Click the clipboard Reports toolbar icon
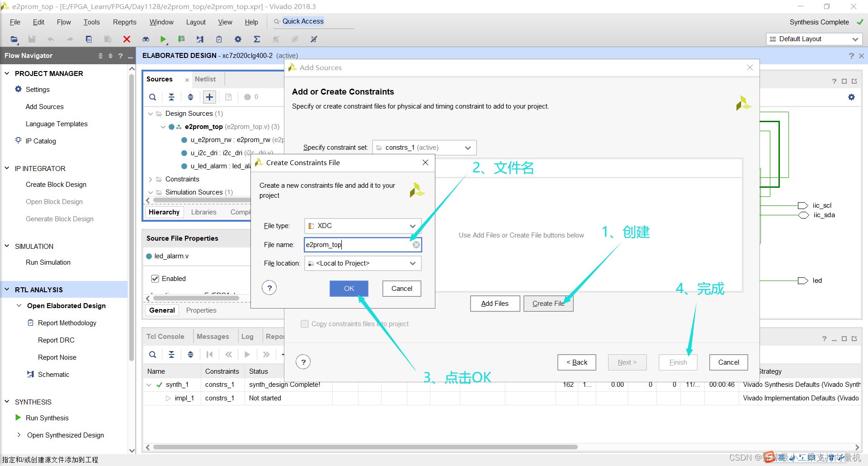The height and width of the screenshot is (466, 868). (219, 39)
